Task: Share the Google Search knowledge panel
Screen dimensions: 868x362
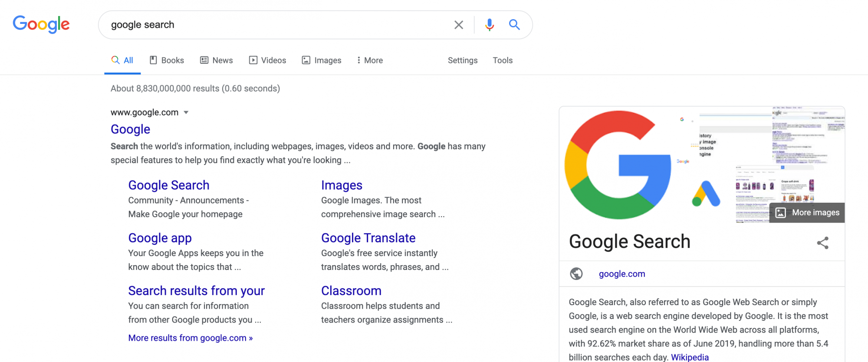Action: 822,243
